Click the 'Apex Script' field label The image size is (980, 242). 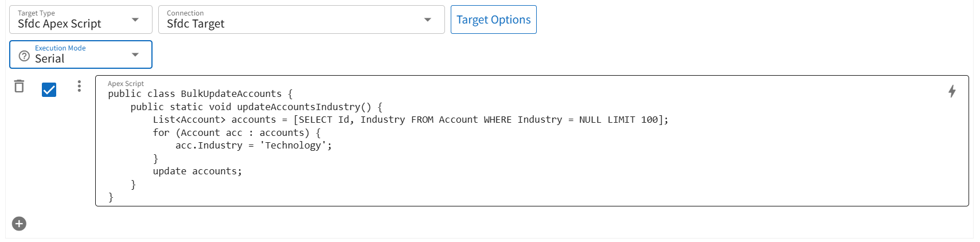click(x=126, y=84)
